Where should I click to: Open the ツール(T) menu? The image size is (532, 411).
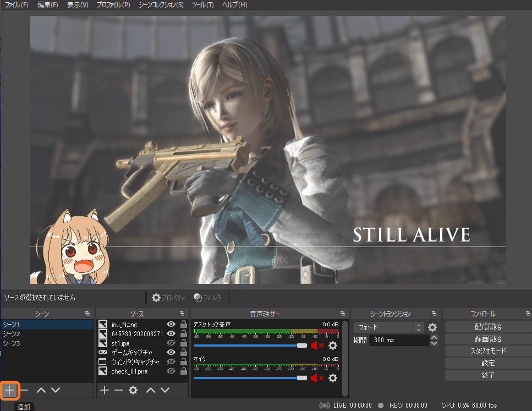click(x=203, y=5)
